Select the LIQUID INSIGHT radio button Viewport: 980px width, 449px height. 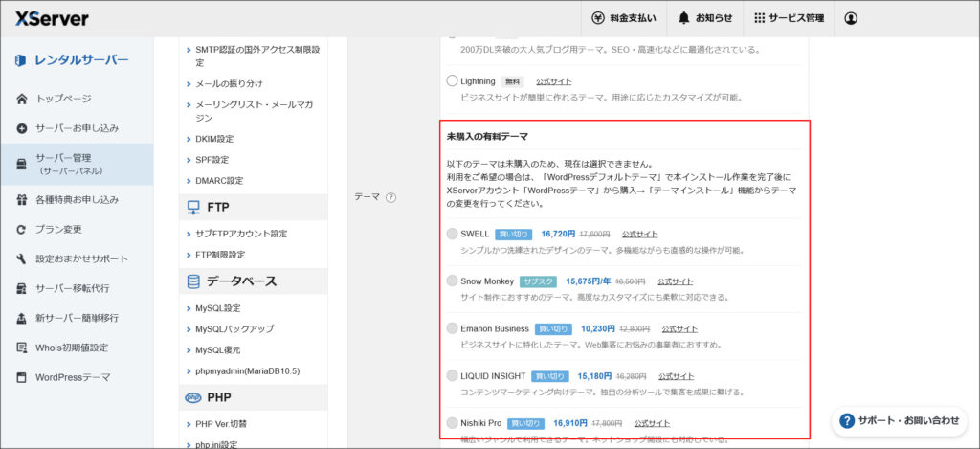click(452, 376)
